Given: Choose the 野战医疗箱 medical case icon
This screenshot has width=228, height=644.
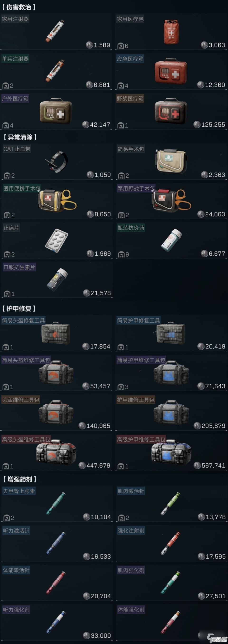Looking at the screenshot, I should (171, 111).
